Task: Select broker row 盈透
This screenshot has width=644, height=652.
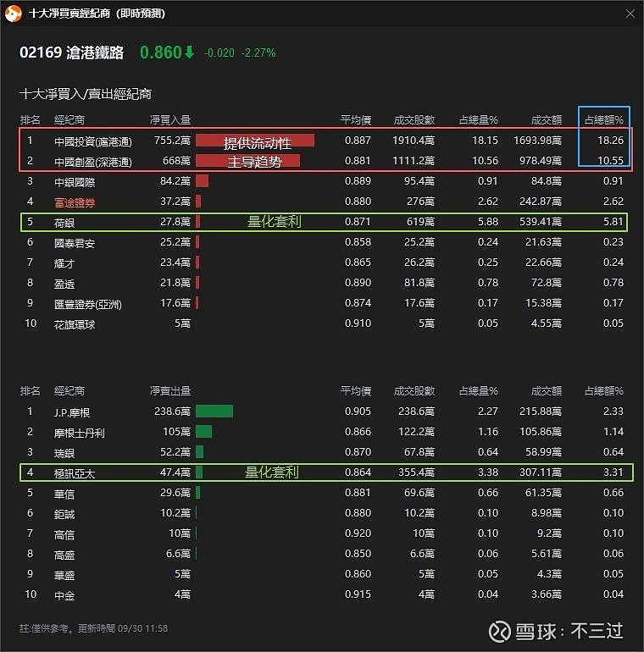Action: tap(322, 283)
